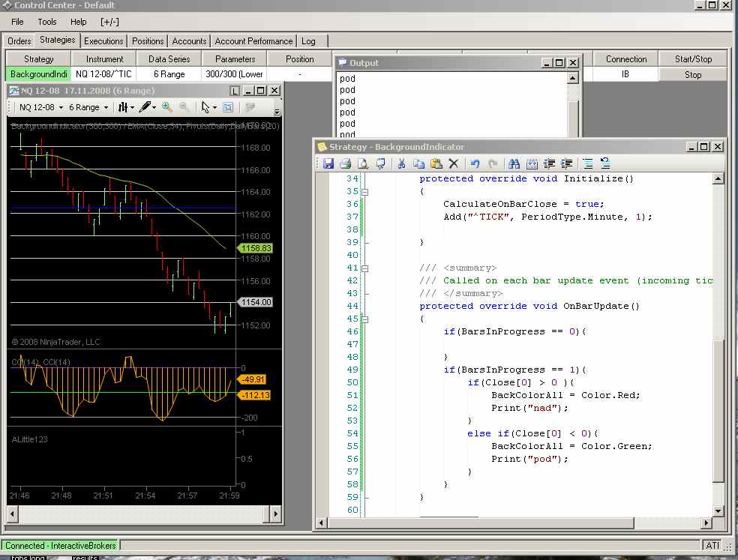
Task: Click the Cut scissors icon
Action: click(x=402, y=163)
